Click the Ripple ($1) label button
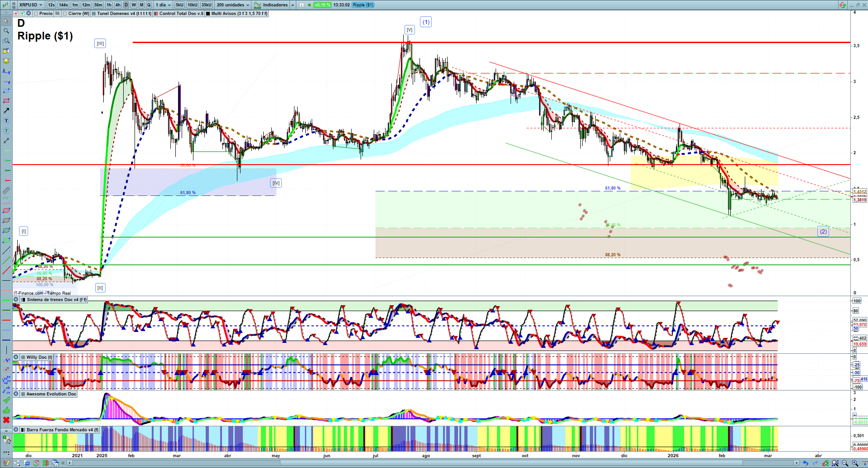The height and width of the screenshot is (468, 868). [x=363, y=5]
